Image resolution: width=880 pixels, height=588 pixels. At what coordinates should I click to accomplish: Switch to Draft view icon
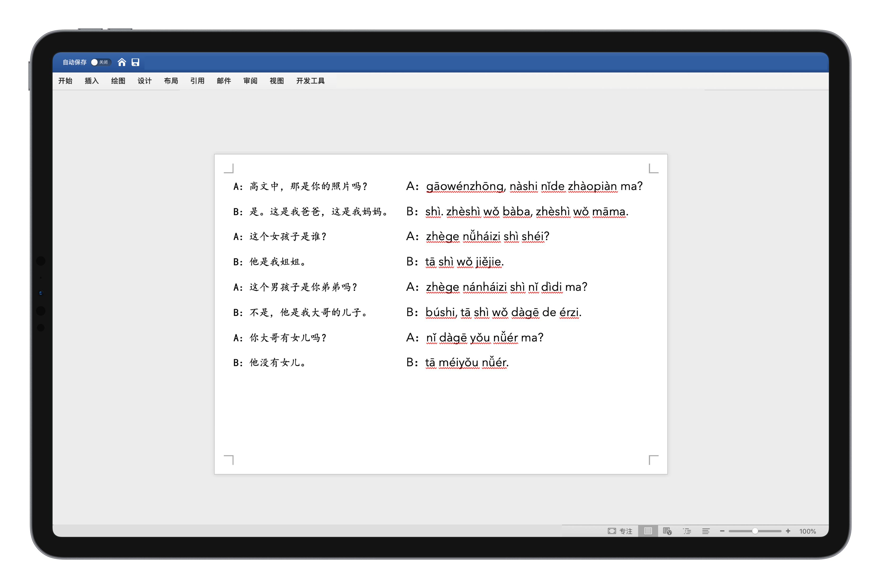[x=706, y=531]
